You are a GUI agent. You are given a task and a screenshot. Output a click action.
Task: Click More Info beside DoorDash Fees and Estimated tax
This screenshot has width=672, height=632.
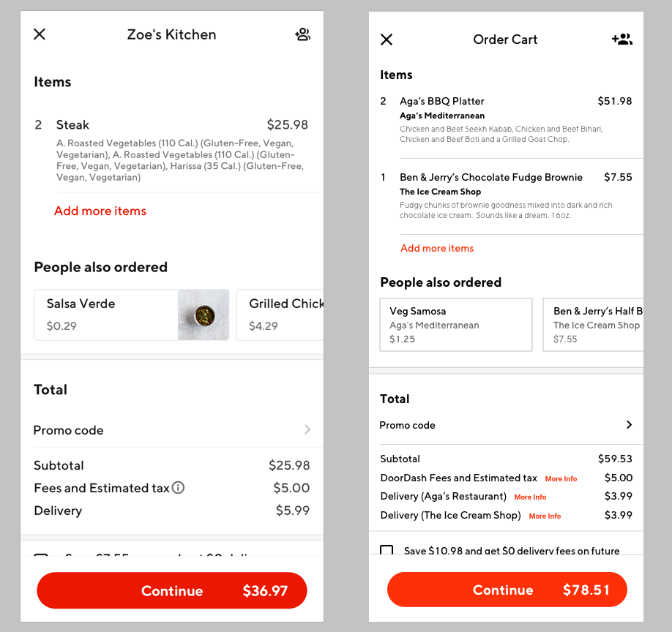tap(561, 478)
